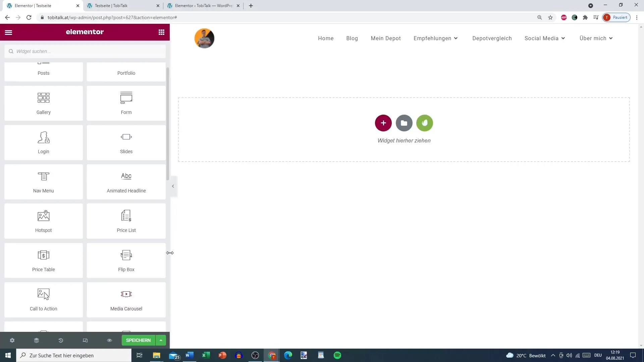
Task: Click the green SPEICHERN dropdown arrow
Action: 161,340
